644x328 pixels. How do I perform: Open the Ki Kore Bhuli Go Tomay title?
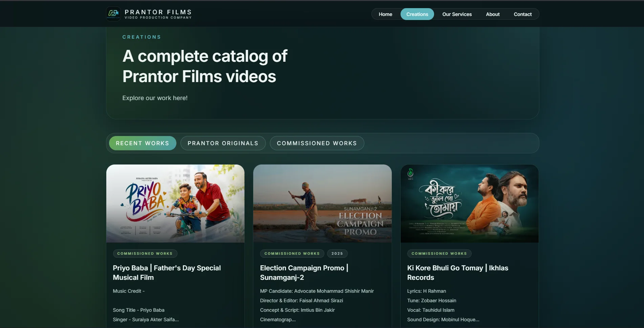[x=458, y=273]
